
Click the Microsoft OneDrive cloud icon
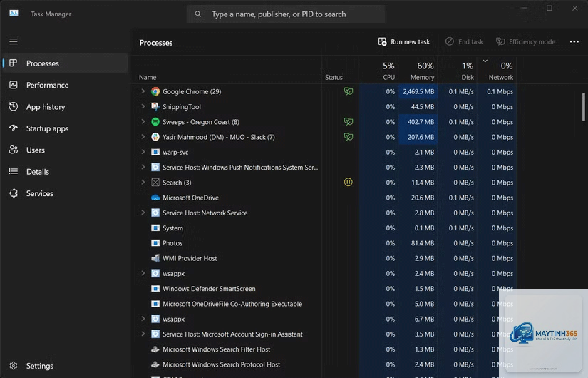155,198
